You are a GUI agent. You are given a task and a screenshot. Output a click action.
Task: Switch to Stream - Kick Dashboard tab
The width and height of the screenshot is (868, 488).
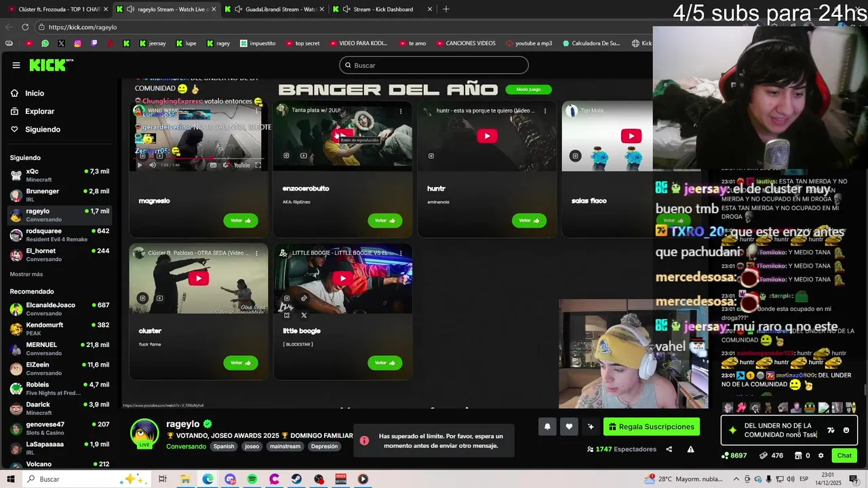tap(383, 9)
